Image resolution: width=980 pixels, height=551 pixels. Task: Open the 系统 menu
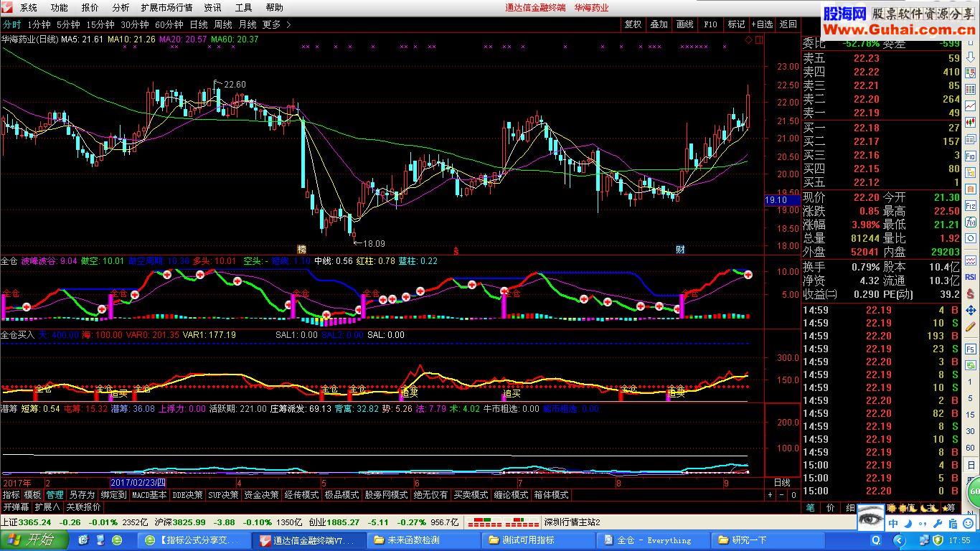point(29,8)
